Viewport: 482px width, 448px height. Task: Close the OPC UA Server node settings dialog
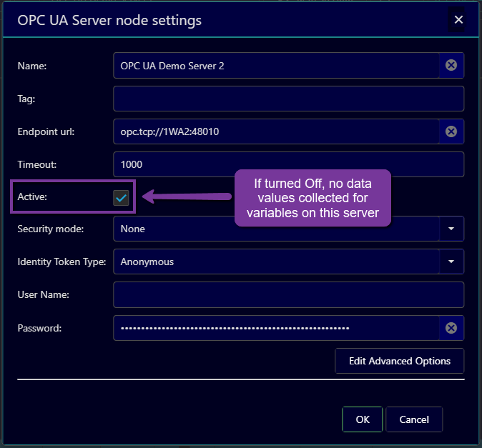(458, 20)
